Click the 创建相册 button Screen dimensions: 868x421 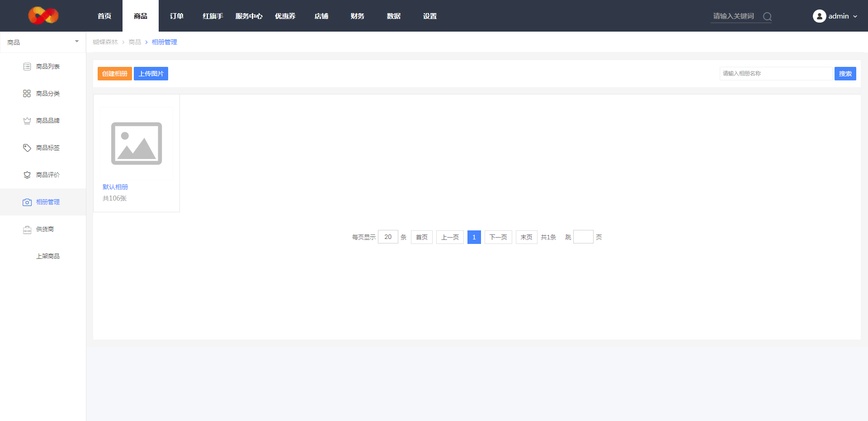[x=115, y=74]
